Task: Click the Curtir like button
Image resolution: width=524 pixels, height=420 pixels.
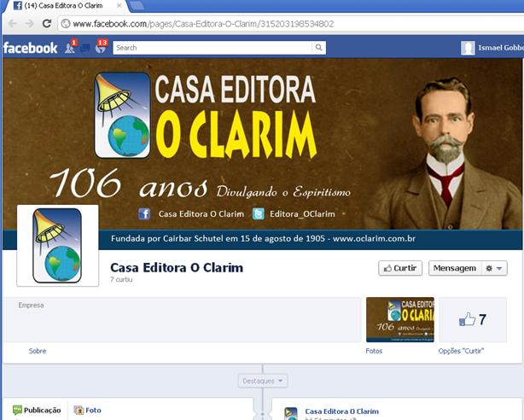Action: [x=400, y=268]
